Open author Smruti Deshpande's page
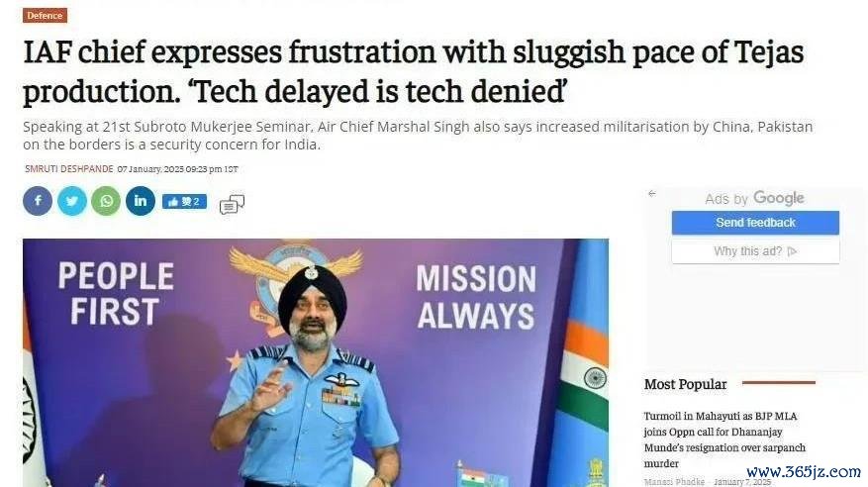The width and height of the screenshot is (868, 487). (x=69, y=169)
